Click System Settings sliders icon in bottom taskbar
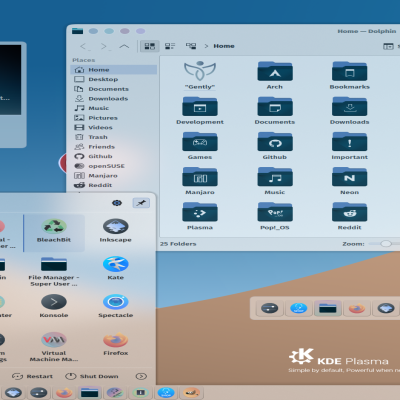Screen dimensions: 400x400 tap(39, 393)
